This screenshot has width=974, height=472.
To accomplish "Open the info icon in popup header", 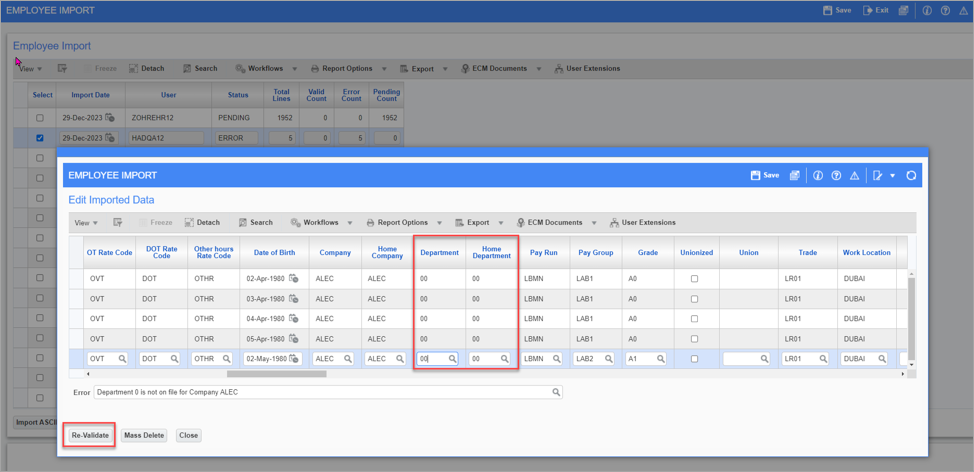I will [x=818, y=176].
